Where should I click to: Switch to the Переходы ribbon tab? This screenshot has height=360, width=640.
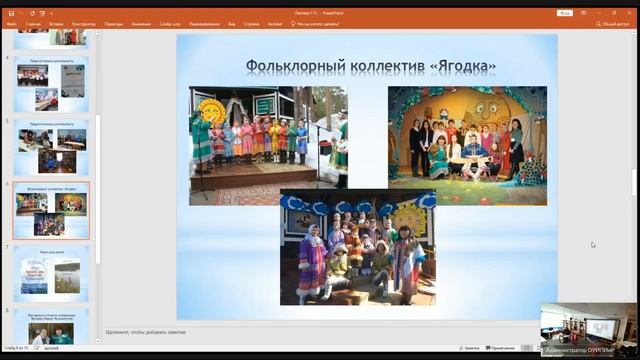(113, 24)
